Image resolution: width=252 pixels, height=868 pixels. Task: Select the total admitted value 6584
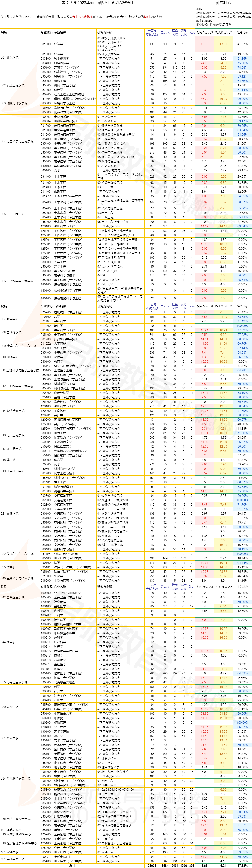click(x=165, y=865)
